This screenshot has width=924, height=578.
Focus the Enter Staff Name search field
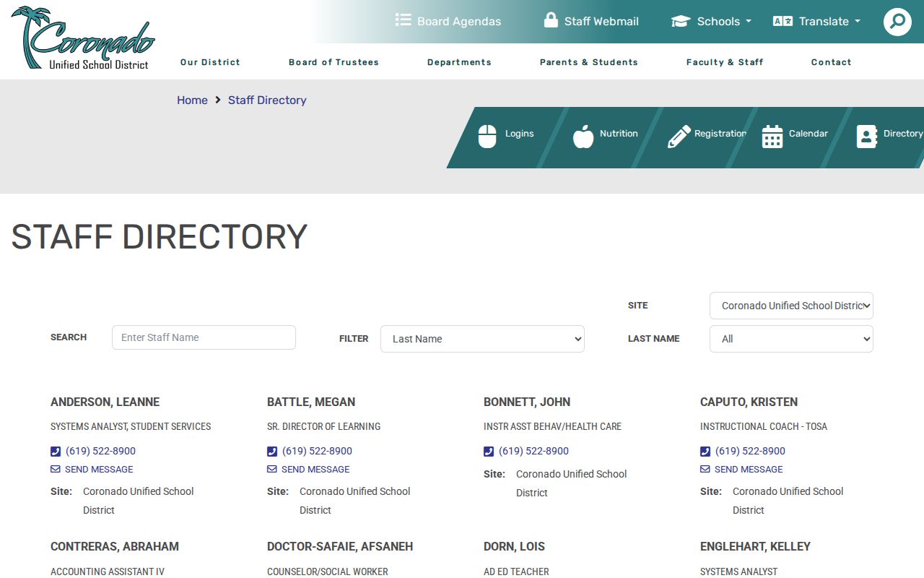click(x=204, y=337)
